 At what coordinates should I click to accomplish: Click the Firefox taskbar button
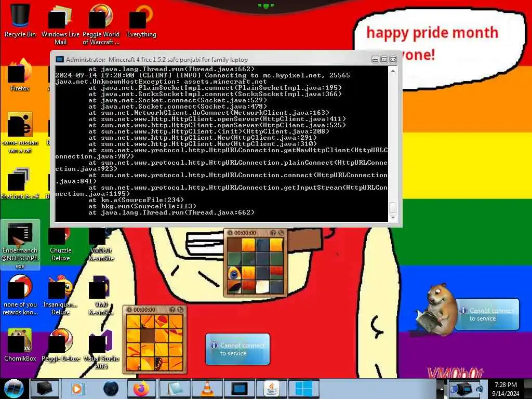(141, 389)
